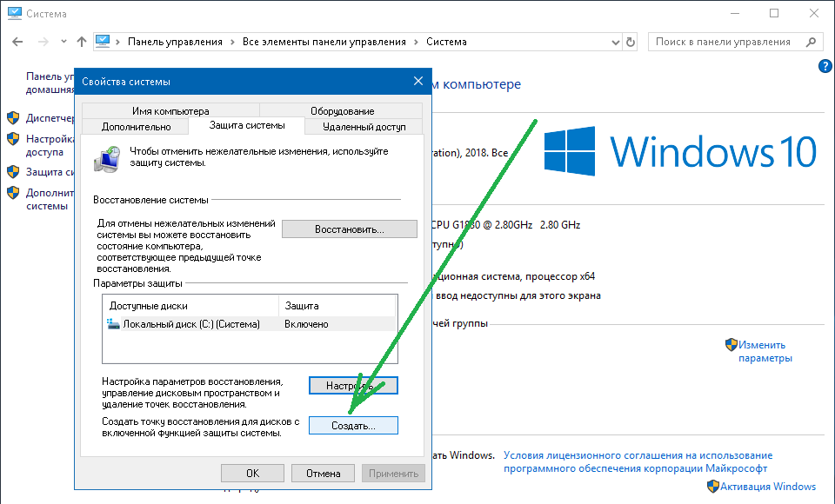Click the system protection monitor icon

[x=108, y=159]
